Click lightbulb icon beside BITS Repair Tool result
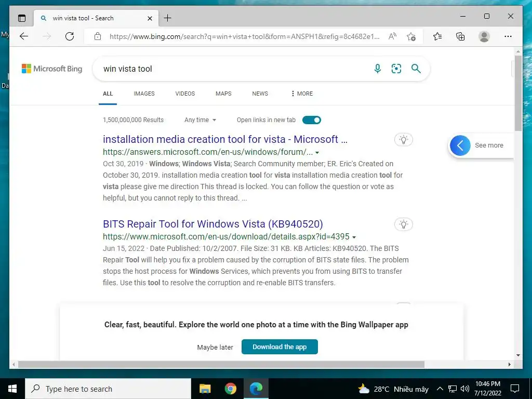This screenshot has width=532, height=399. [403, 224]
